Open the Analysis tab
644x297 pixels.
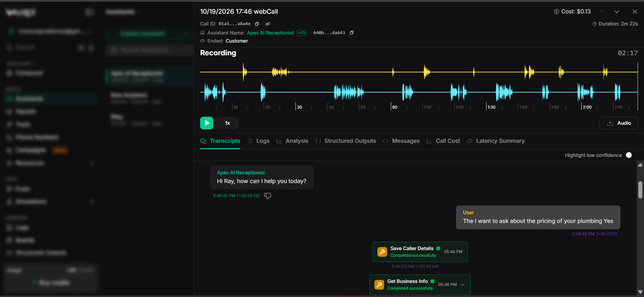tap(292, 141)
